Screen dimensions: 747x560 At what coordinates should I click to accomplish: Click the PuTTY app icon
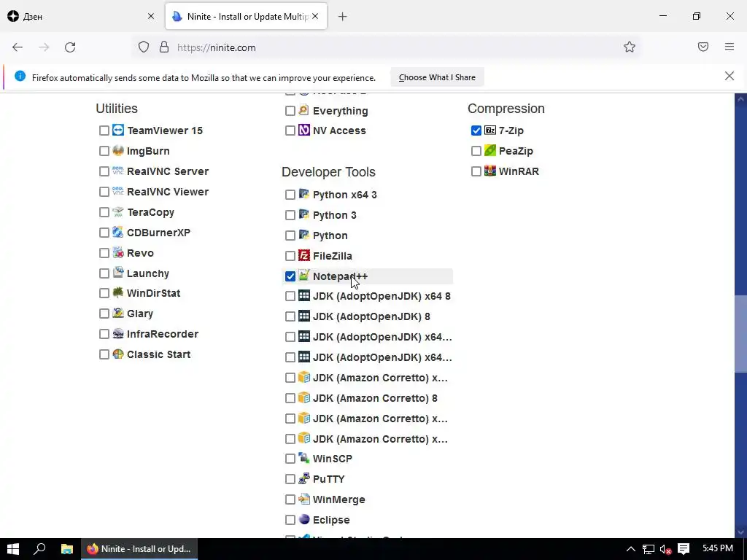304,478
